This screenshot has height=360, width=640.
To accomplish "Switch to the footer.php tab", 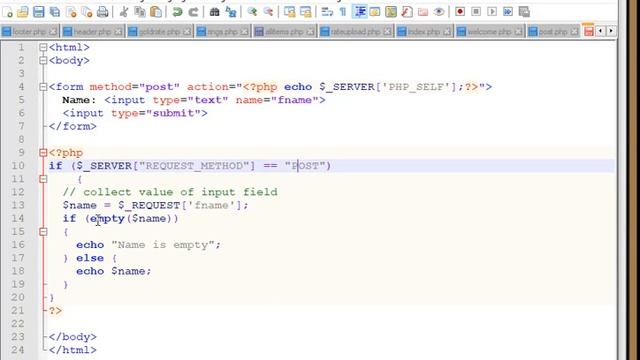I will 29,31.
